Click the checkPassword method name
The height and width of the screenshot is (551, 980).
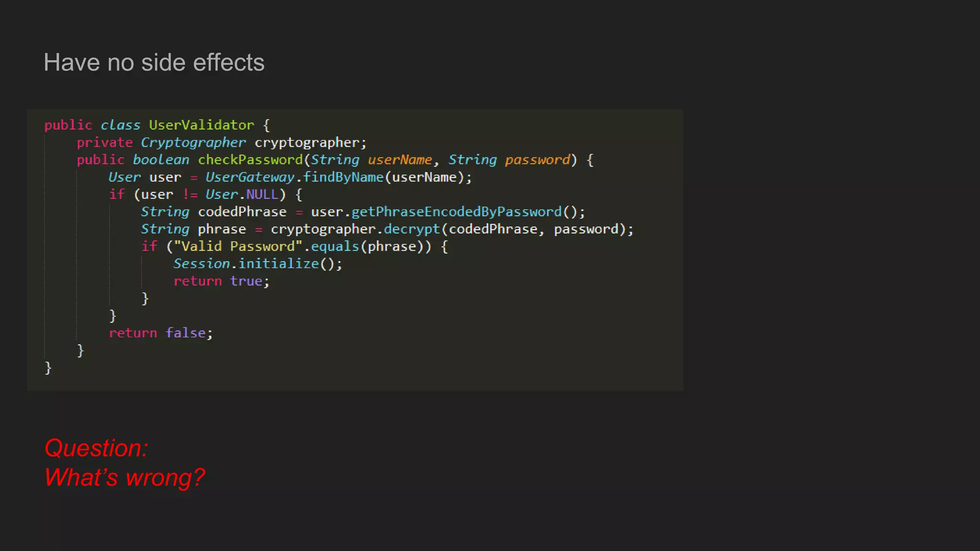(x=250, y=160)
